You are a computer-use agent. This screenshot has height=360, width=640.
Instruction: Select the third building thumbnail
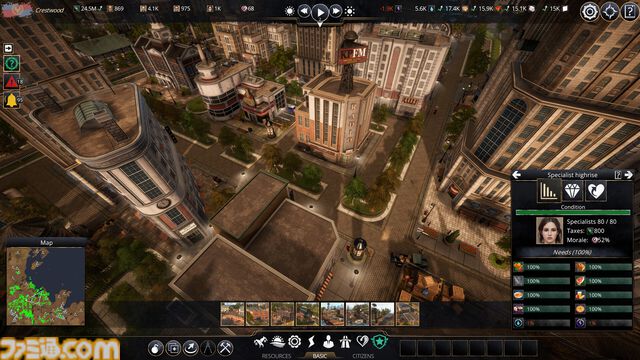[x=282, y=314]
